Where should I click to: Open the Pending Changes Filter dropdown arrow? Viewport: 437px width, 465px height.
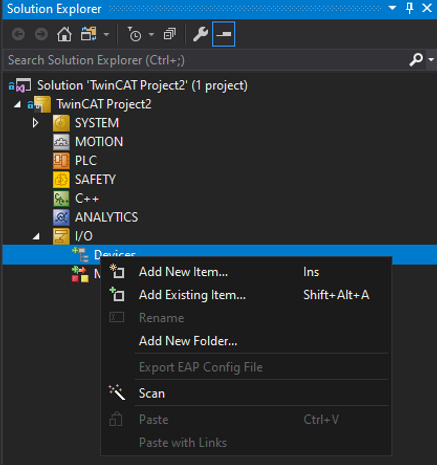click(x=151, y=34)
